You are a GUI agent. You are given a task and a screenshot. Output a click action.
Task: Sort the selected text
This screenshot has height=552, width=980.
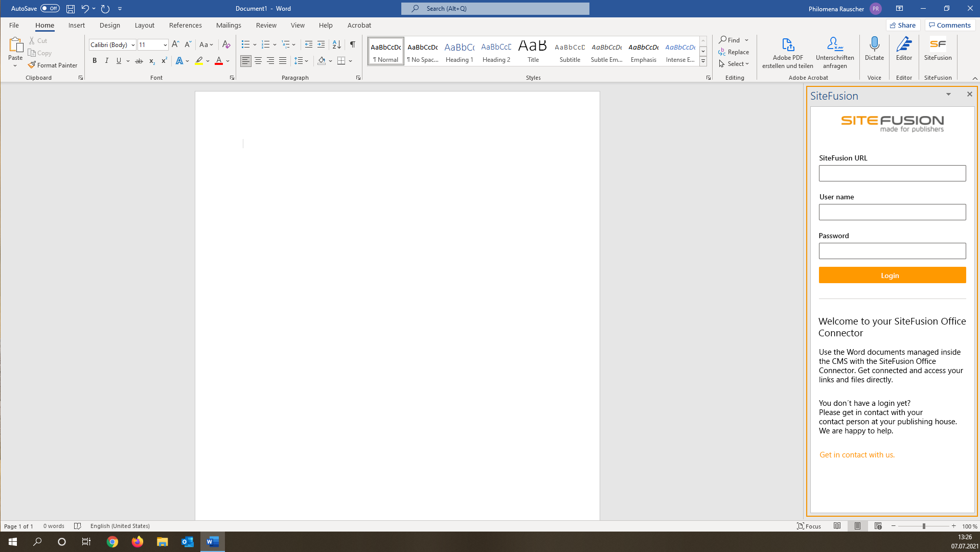tap(336, 44)
